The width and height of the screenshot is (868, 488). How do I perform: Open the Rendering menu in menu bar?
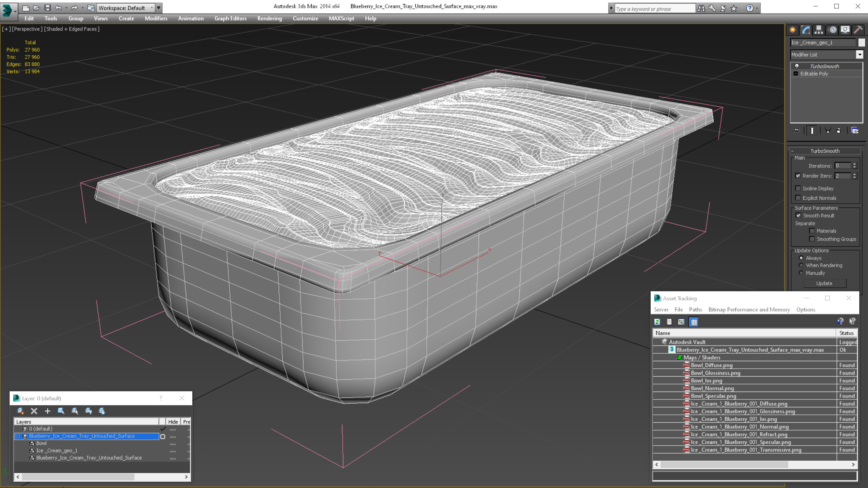(269, 18)
